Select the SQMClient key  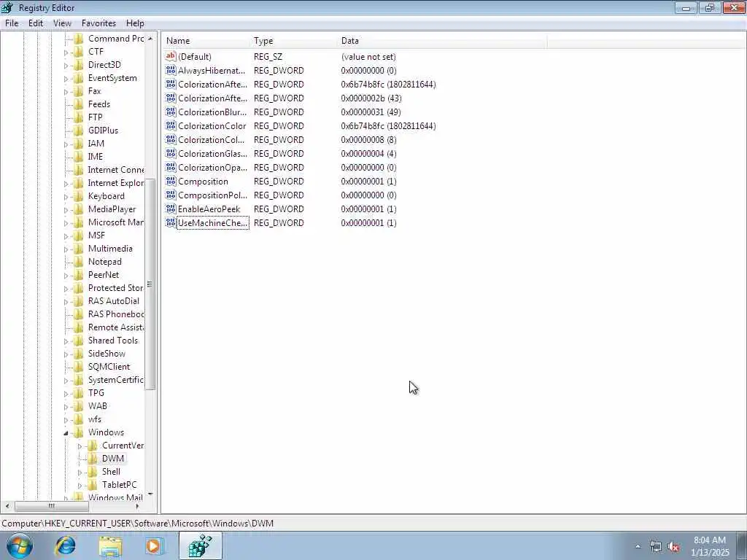109,367
